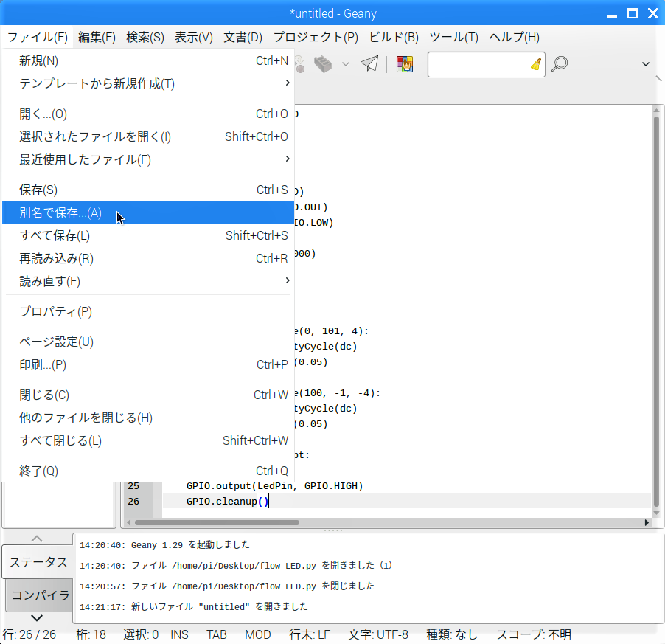Image resolution: width=665 pixels, height=644 pixels.
Task: Choose 再読み込み(R) menu entry
Action: [x=148, y=258]
